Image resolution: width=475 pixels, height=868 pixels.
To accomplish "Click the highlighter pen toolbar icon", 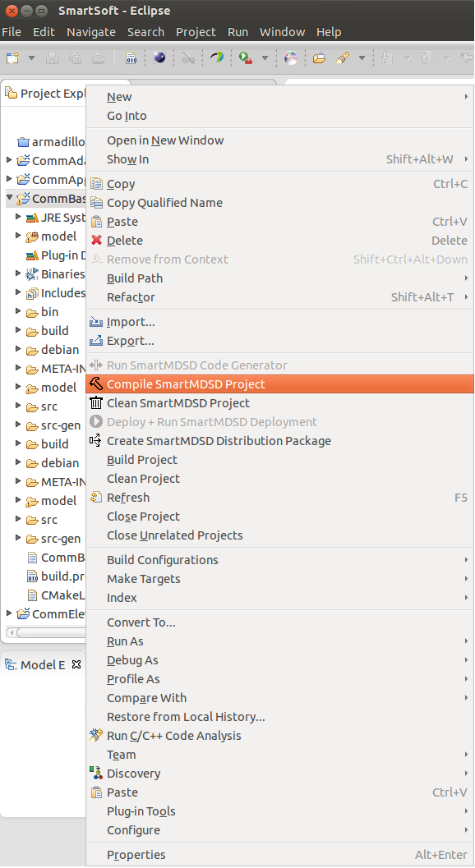I will [x=343, y=57].
